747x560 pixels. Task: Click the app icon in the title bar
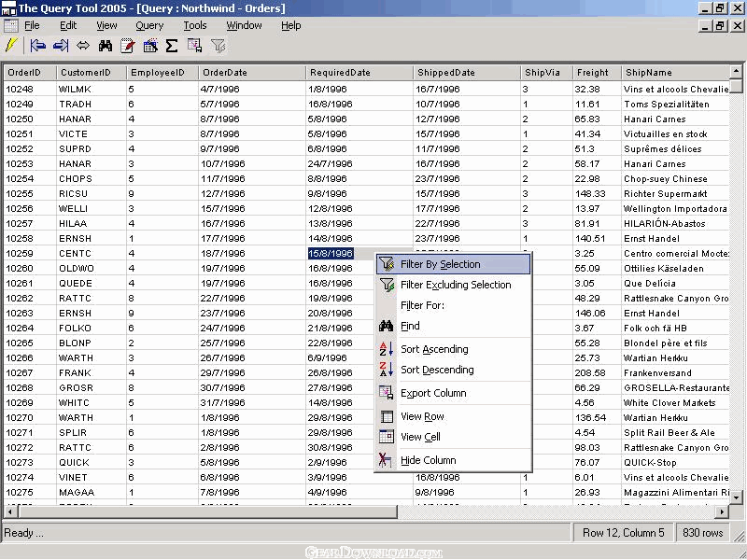tap(8, 8)
